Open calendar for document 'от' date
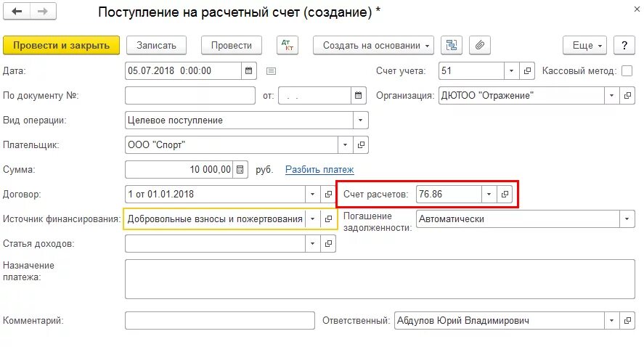Viewport: 644px width, 347px height. pyautogui.click(x=358, y=95)
